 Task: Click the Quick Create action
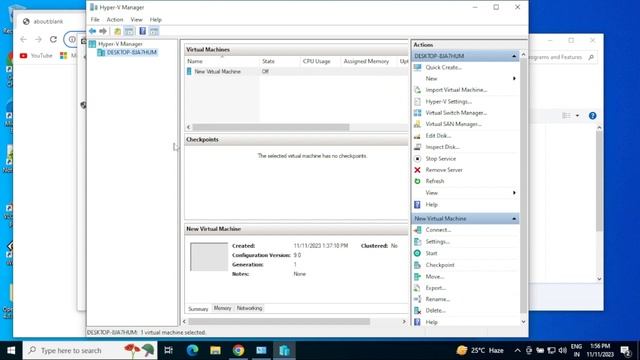pyautogui.click(x=443, y=67)
